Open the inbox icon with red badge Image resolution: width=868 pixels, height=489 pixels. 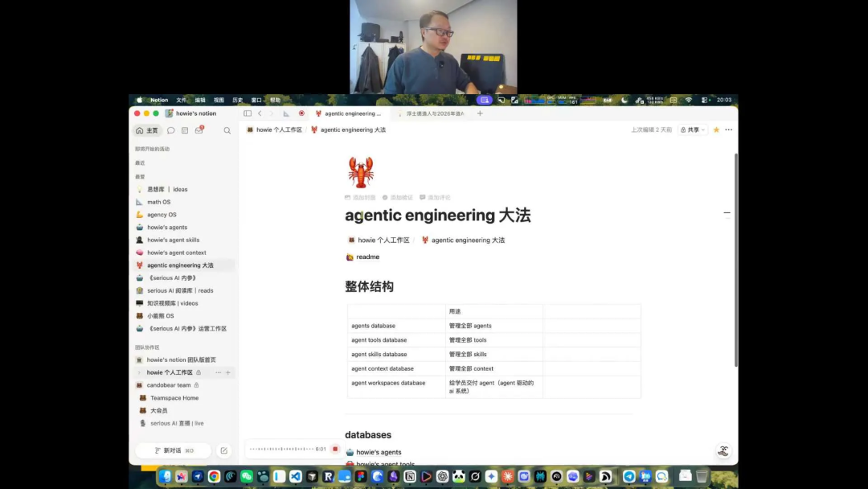(x=199, y=130)
